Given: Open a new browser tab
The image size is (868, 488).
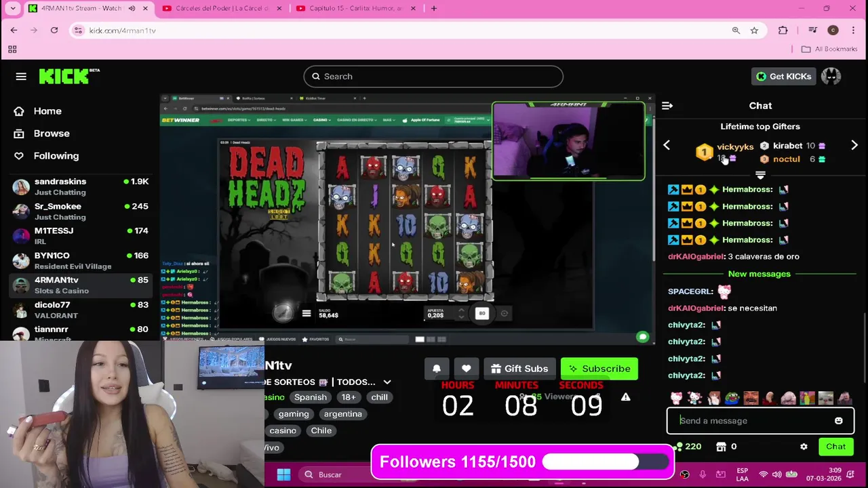Looking at the screenshot, I should [434, 8].
